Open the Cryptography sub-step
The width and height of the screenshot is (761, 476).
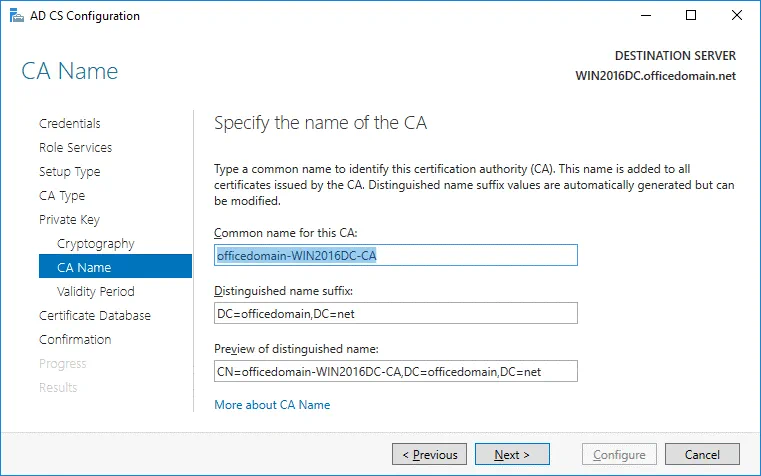[x=96, y=244]
